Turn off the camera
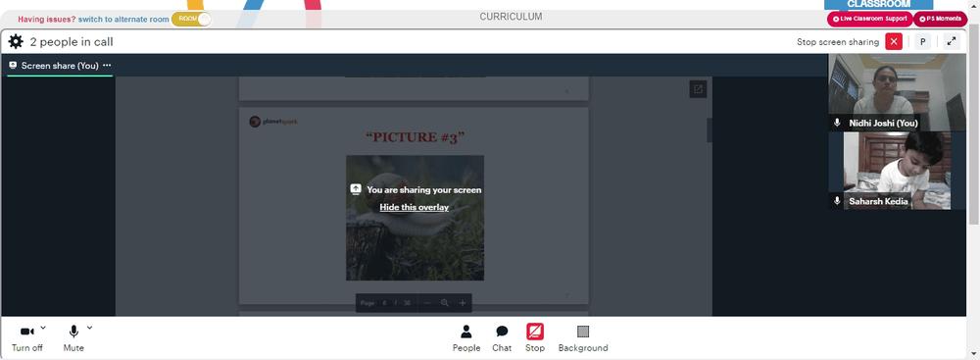 point(26,337)
